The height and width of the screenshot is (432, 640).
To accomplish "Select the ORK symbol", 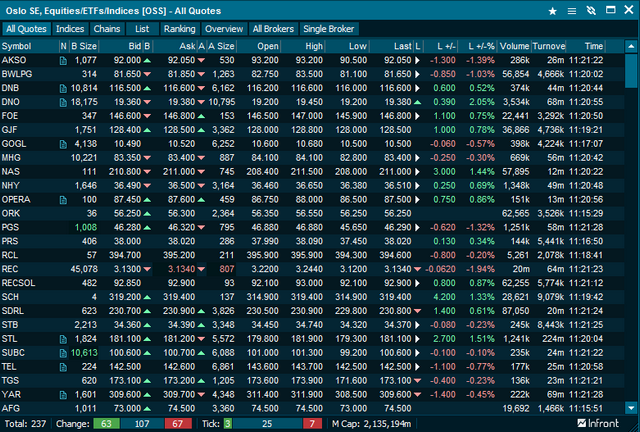I will click(x=11, y=213).
